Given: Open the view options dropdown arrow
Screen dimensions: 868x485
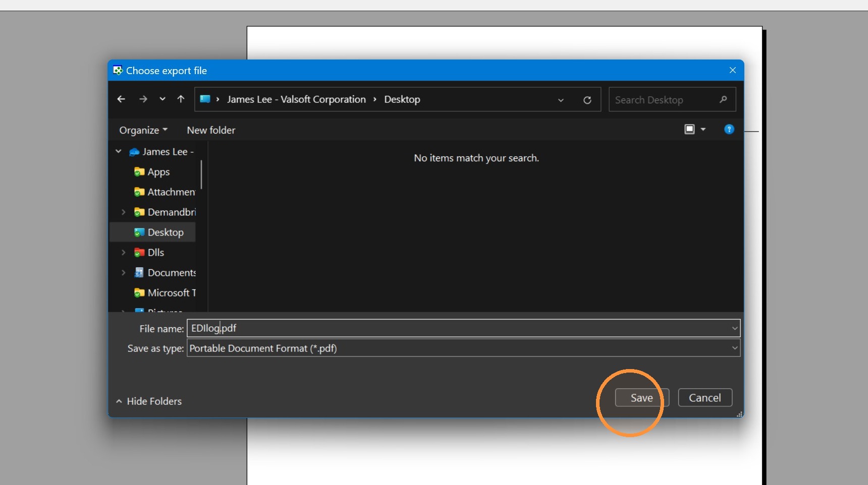Looking at the screenshot, I should pos(703,130).
